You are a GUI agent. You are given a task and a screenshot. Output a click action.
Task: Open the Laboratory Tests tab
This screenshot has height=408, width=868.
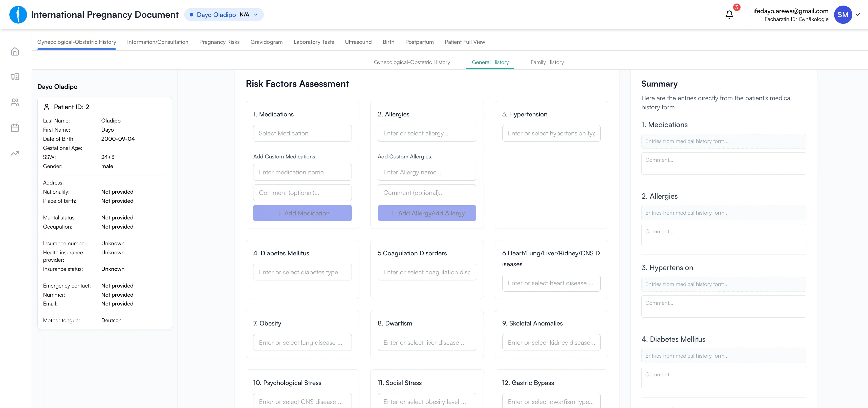click(313, 42)
